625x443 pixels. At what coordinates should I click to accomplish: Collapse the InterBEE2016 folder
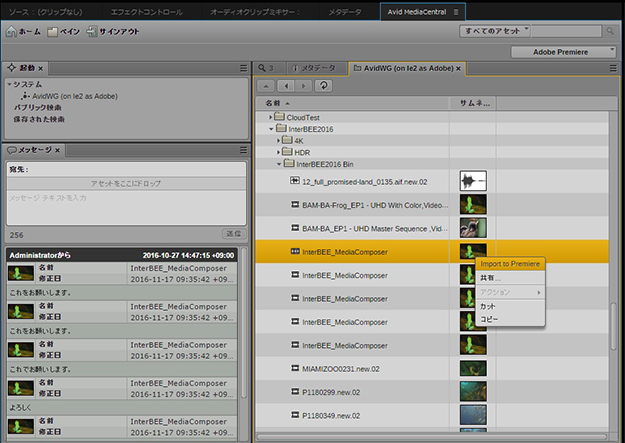pos(271,129)
